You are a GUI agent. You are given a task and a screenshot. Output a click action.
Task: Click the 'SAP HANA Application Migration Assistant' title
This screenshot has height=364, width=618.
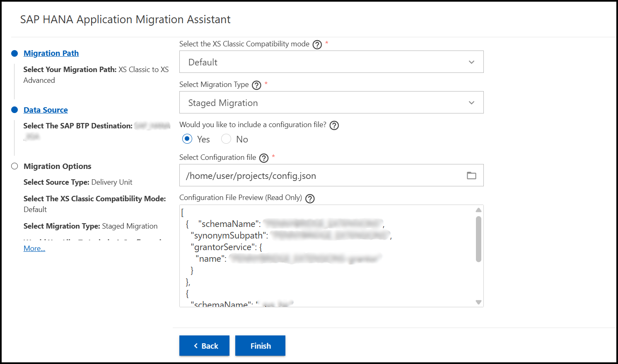coord(125,19)
